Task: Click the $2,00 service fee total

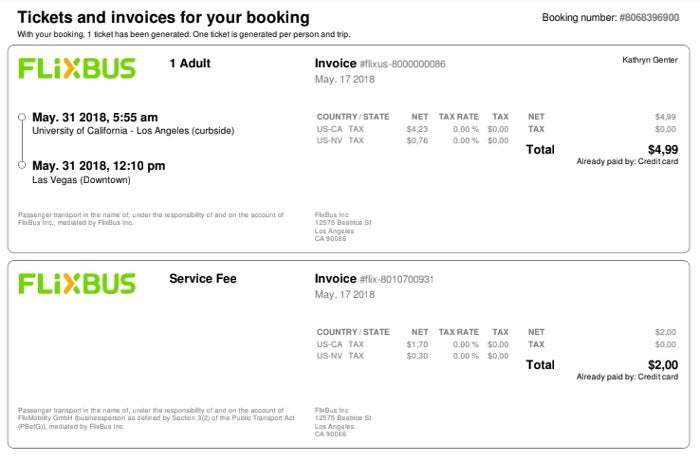Action: pos(663,365)
